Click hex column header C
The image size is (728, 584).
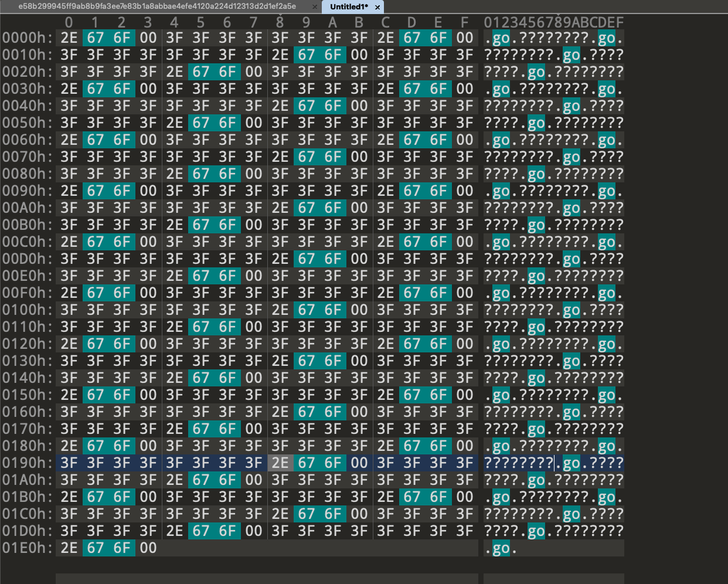(x=386, y=23)
